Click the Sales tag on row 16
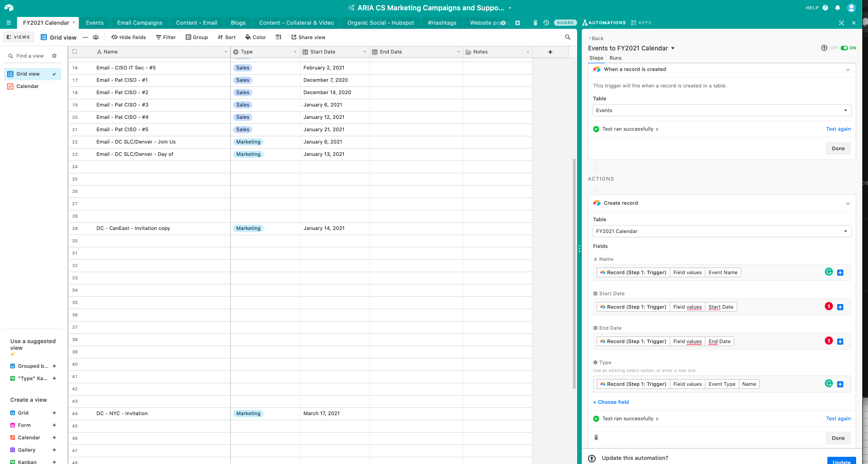Screen dimensions: 868x464 242,68
